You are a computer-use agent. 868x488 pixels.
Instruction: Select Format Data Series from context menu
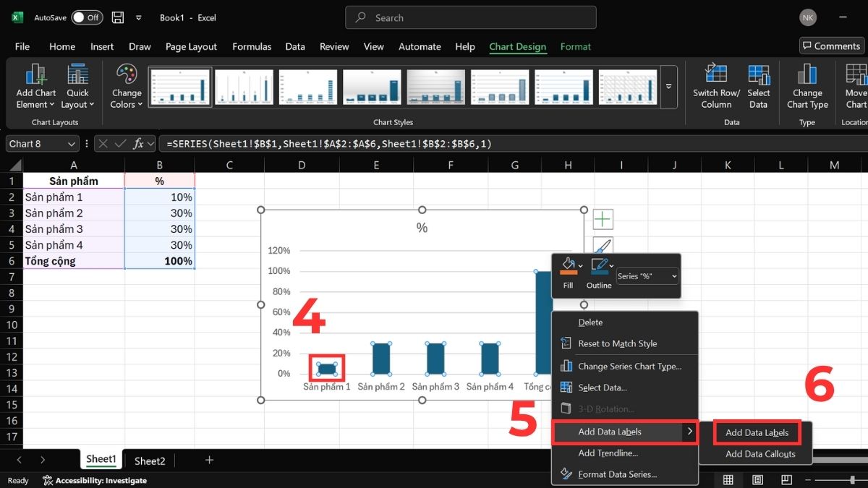(617, 474)
